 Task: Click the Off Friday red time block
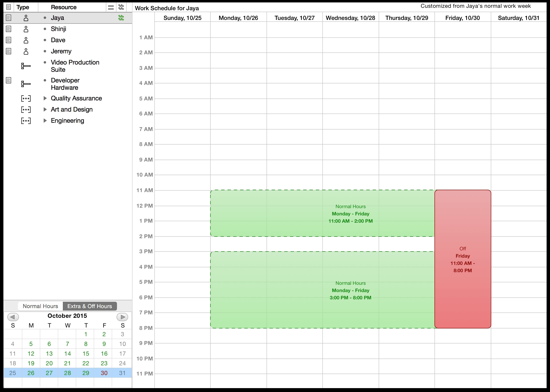(x=462, y=259)
